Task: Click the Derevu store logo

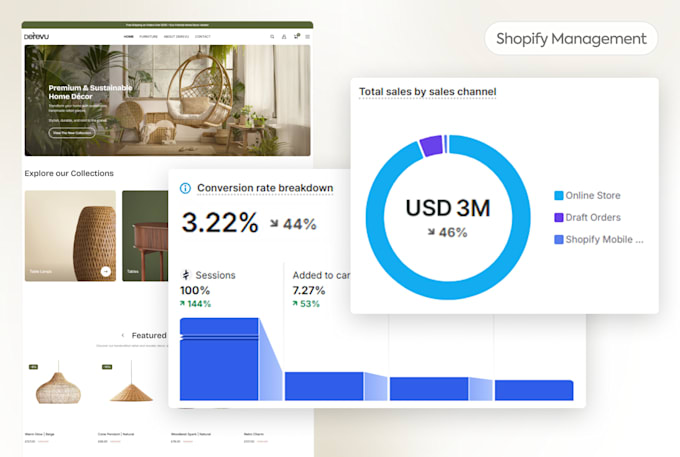Action: coord(36,36)
